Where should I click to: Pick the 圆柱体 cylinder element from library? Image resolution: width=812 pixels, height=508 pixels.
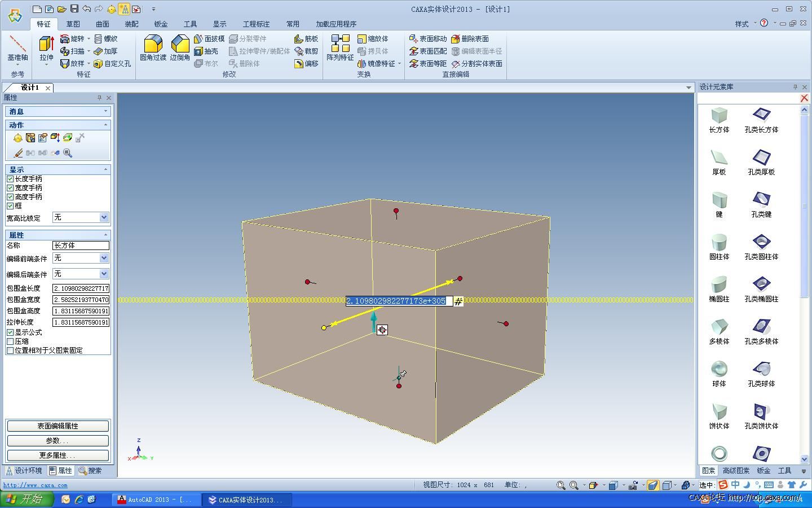719,247
